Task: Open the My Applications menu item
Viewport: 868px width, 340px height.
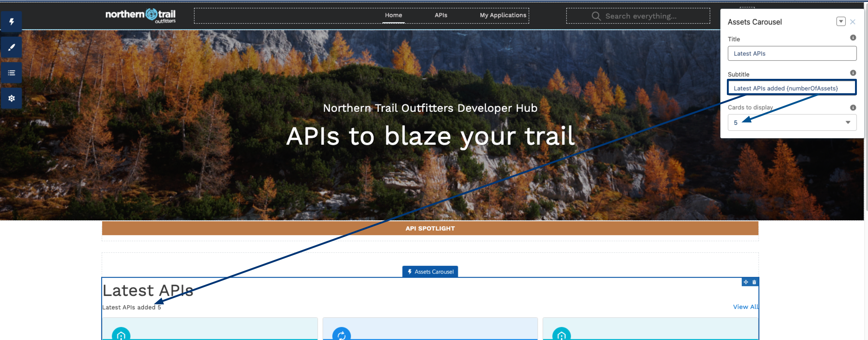Action: (503, 15)
